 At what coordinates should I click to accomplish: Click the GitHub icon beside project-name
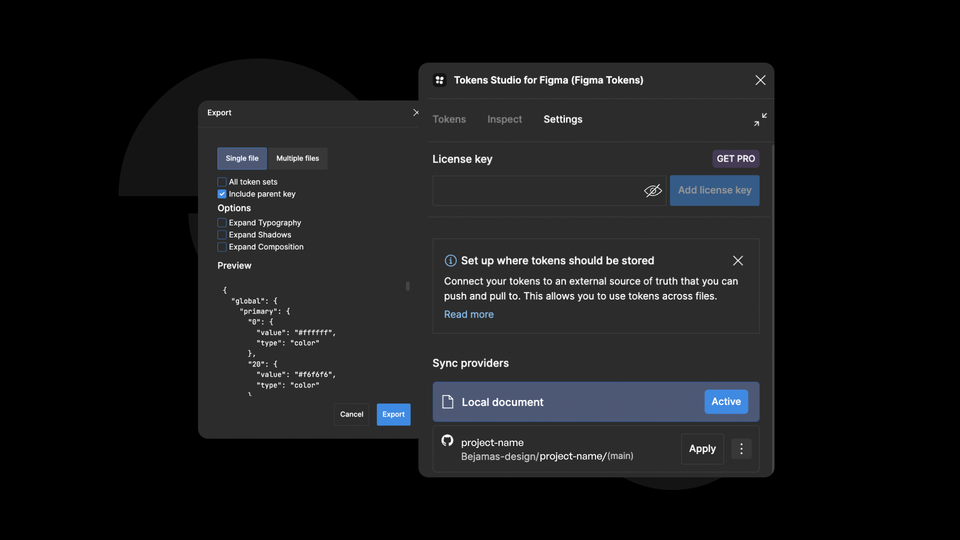[448, 440]
